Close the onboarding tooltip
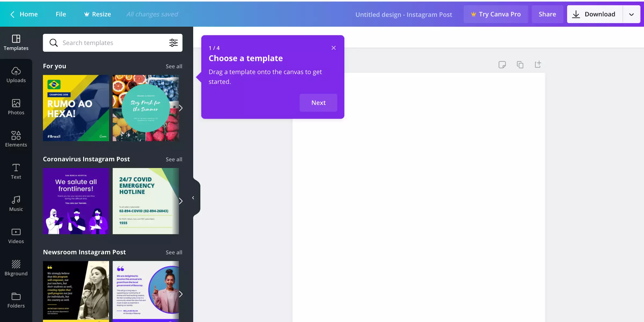This screenshot has width=644, height=322. coord(334,48)
